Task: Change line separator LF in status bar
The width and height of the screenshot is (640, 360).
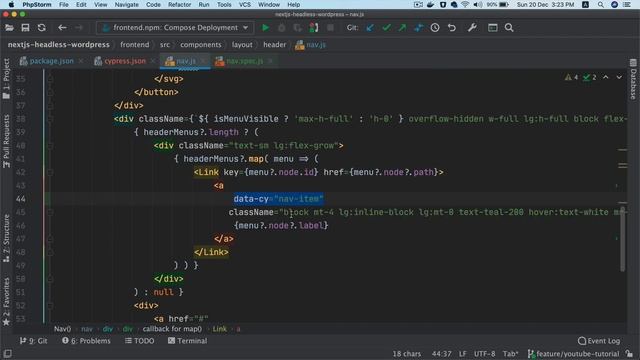Action: [x=462, y=354]
